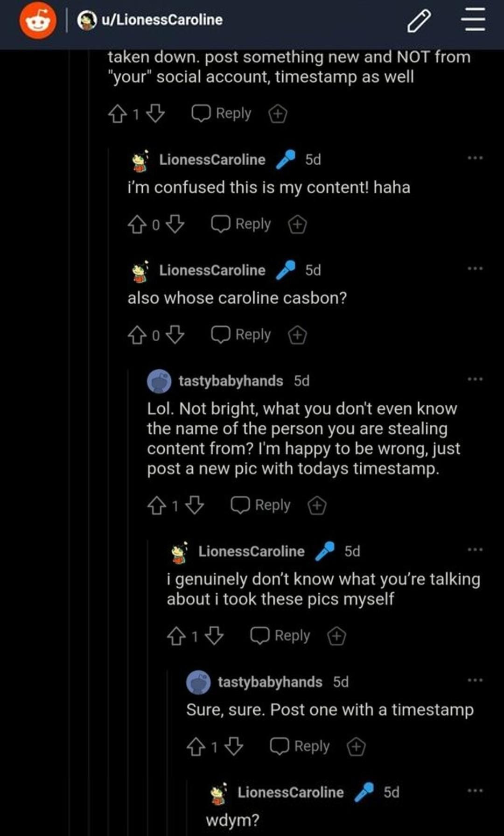Open the hamburger menu
This screenshot has height=836, width=504.
tap(474, 21)
